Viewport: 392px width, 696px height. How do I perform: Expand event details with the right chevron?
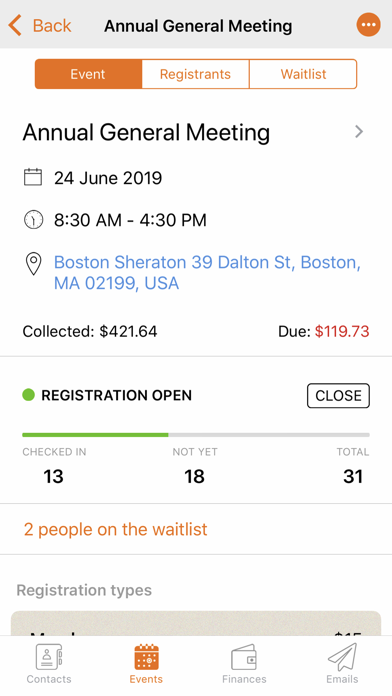click(359, 132)
